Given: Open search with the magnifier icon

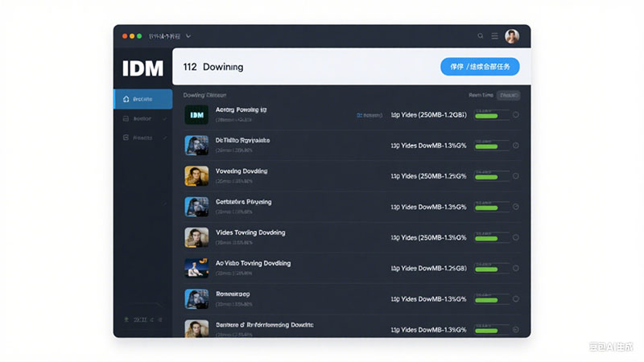Looking at the screenshot, I should [480, 36].
